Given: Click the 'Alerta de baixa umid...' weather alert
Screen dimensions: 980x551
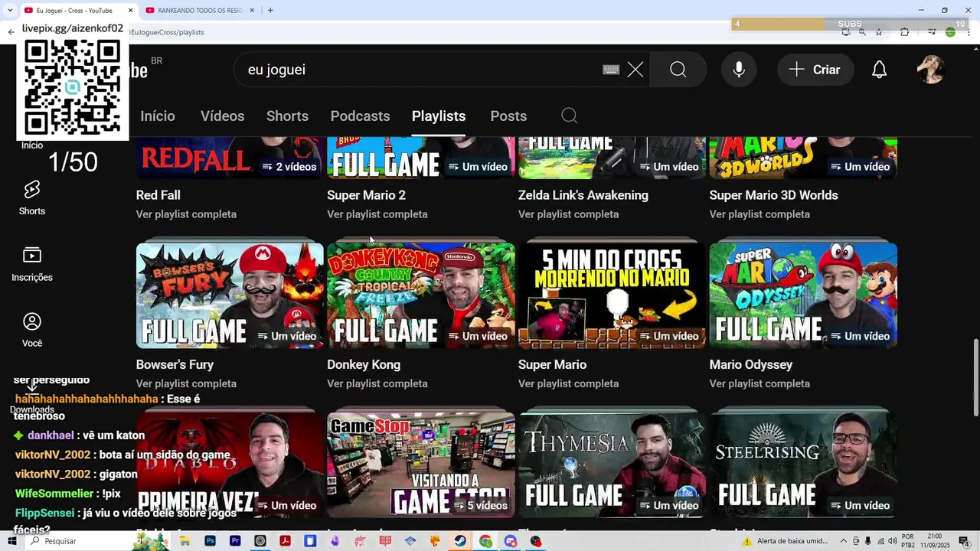Looking at the screenshot, I should click(786, 541).
